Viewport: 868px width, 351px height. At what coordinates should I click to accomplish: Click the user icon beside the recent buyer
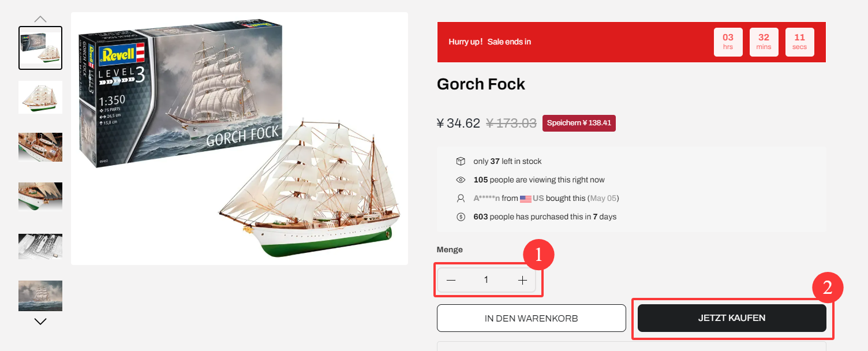(x=461, y=198)
